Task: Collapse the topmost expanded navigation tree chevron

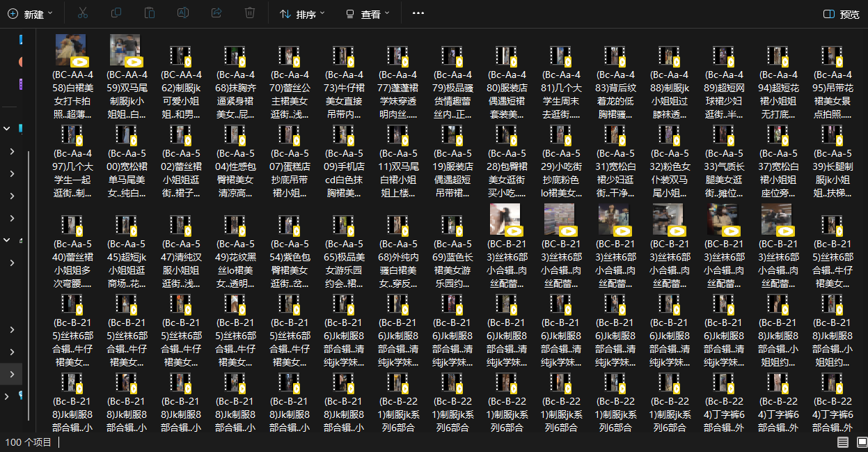Action: point(7,129)
